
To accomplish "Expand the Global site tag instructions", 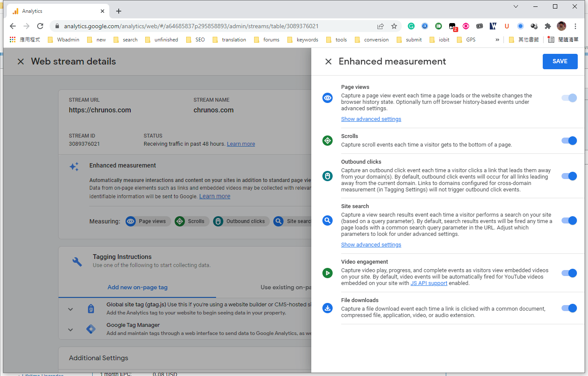I will [x=70, y=309].
